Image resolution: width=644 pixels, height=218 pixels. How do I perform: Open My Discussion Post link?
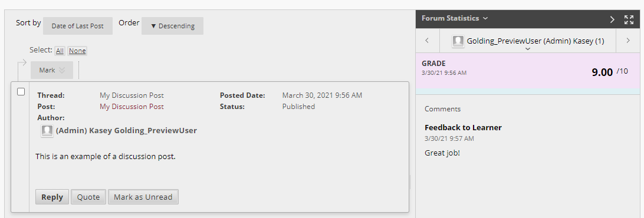[x=132, y=107]
